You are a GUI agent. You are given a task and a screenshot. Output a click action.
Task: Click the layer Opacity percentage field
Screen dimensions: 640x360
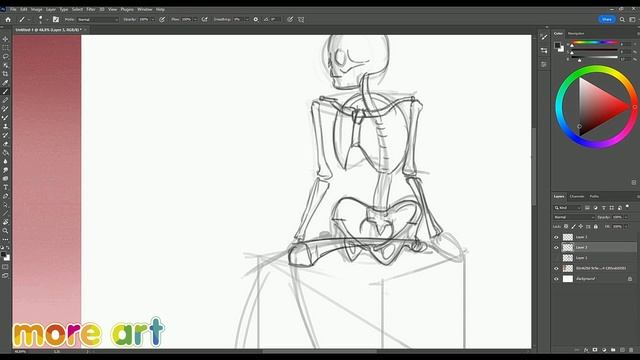(x=617, y=217)
